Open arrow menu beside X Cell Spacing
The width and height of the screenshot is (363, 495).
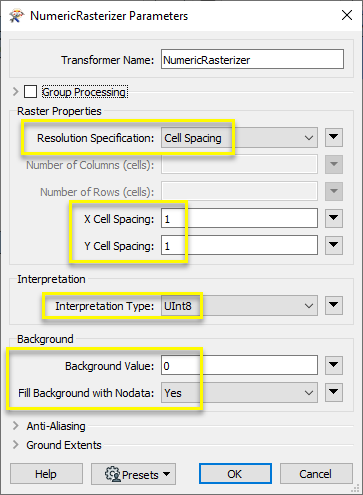(334, 218)
